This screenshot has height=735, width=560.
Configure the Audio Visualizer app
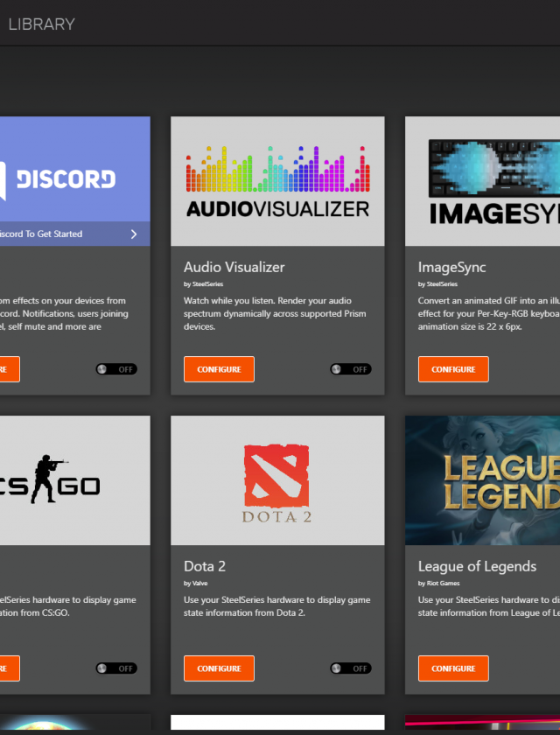coord(219,369)
